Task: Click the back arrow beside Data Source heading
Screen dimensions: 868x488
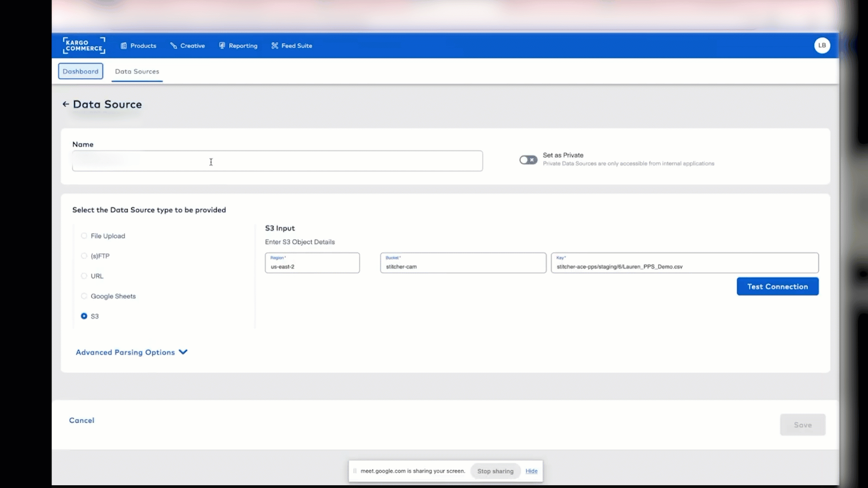Action: click(66, 104)
